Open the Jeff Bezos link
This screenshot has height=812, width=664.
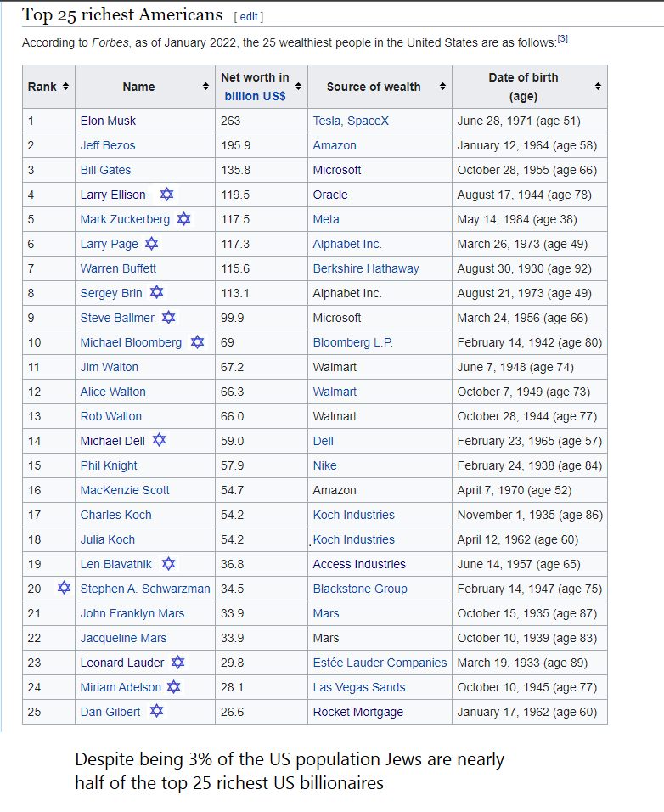pyautogui.click(x=108, y=145)
